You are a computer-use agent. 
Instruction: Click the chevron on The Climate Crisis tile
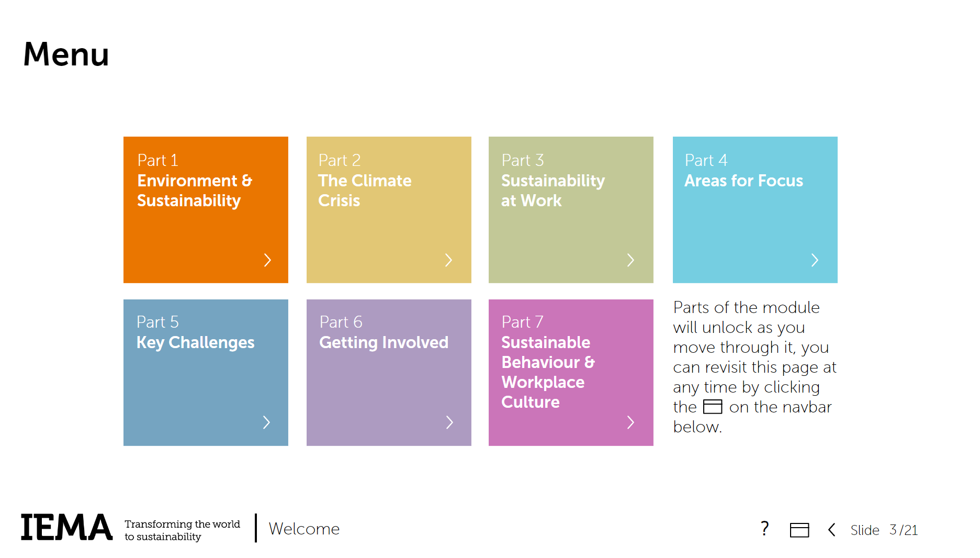coord(448,260)
